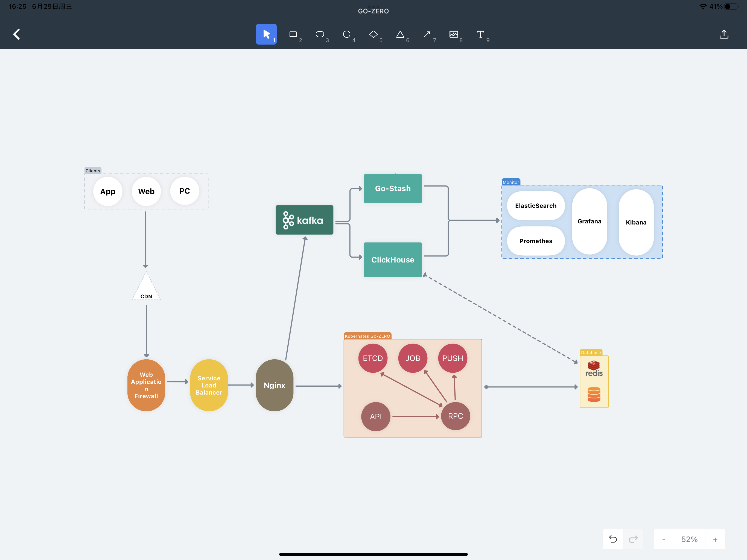Select the ClickHouse box
Screen dimensions: 747x560
[393, 260]
